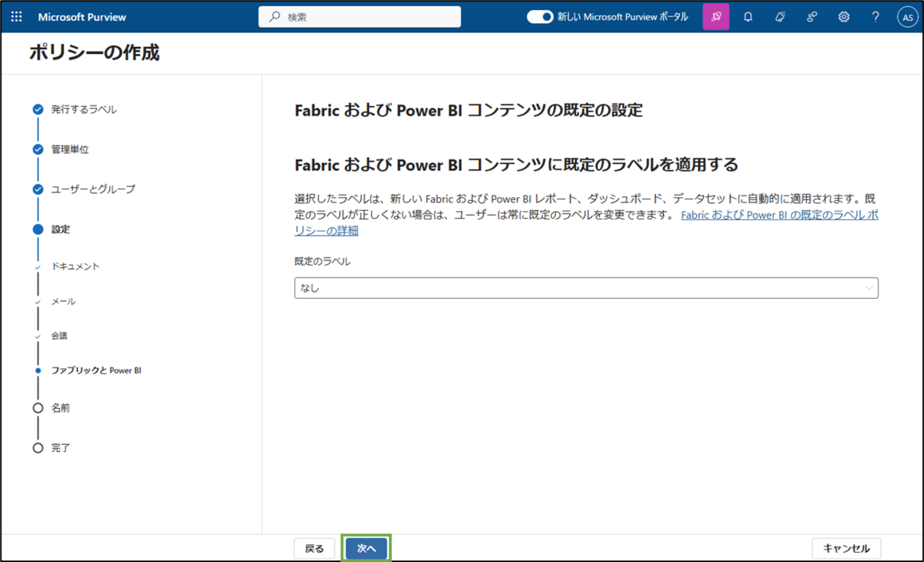The image size is (924, 562).
Task: Click the Fabric および Power BI コンテンツの既定の設定 heading
Action: 469,110
